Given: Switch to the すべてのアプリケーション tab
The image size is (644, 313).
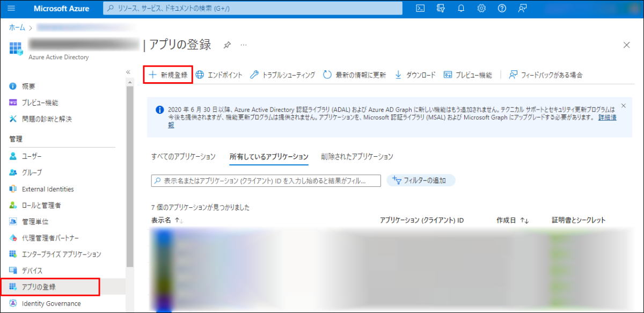Looking at the screenshot, I should (x=183, y=157).
